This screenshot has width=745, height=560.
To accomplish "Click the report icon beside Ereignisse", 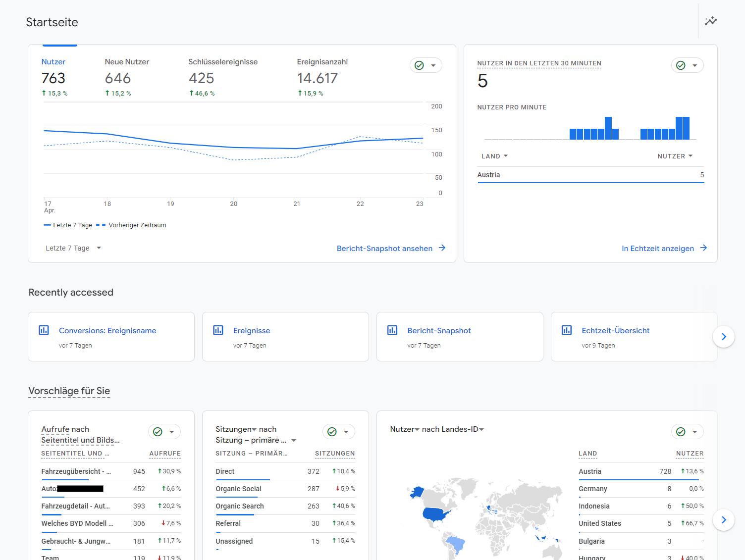I will (x=218, y=330).
